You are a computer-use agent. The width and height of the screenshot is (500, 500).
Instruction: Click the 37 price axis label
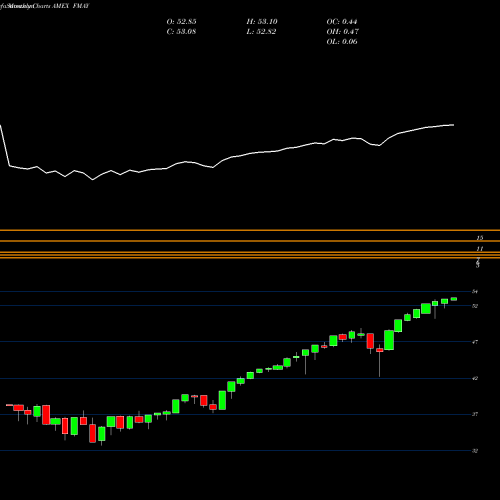pyautogui.click(x=475, y=414)
